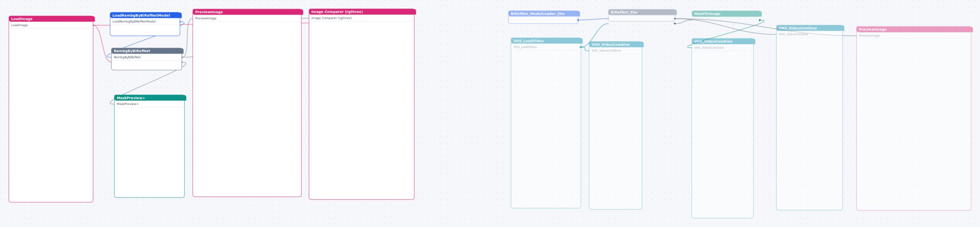Select the LoadImage node title bar
Screen dimensions: 980x227
(x=52, y=18)
